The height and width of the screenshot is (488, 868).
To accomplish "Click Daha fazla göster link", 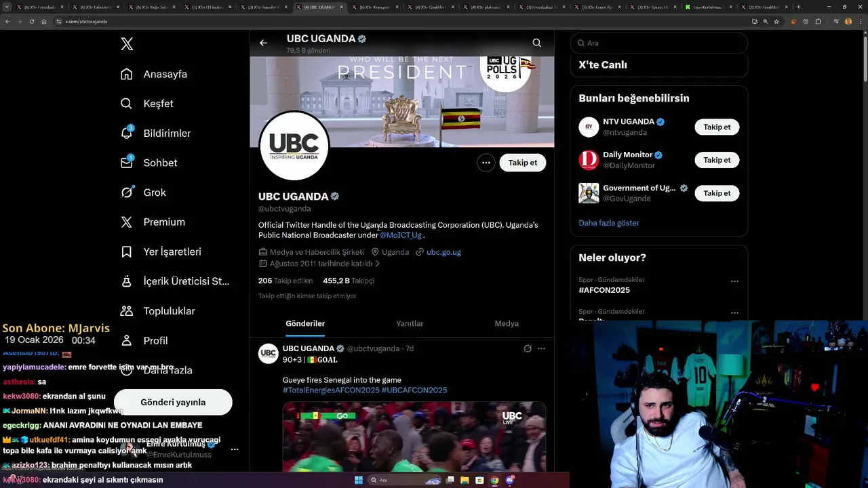I will tap(609, 223).
